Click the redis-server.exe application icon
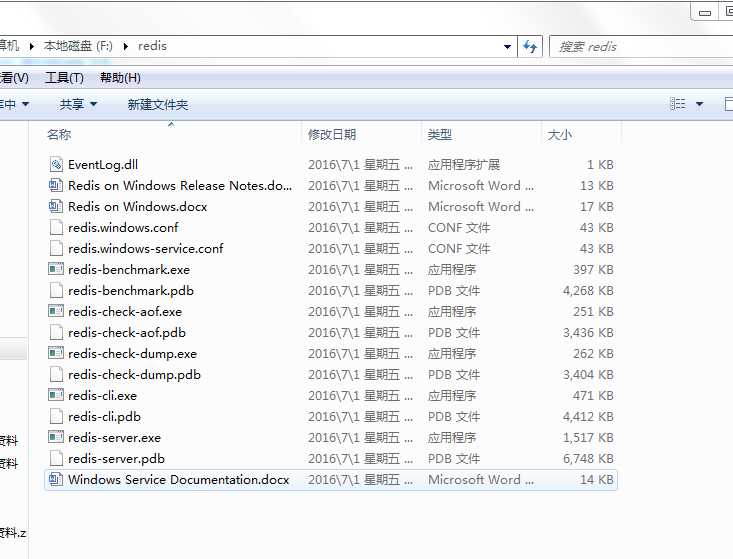Image resolution: width=733 pixels, height=559 pixels. 56,437
